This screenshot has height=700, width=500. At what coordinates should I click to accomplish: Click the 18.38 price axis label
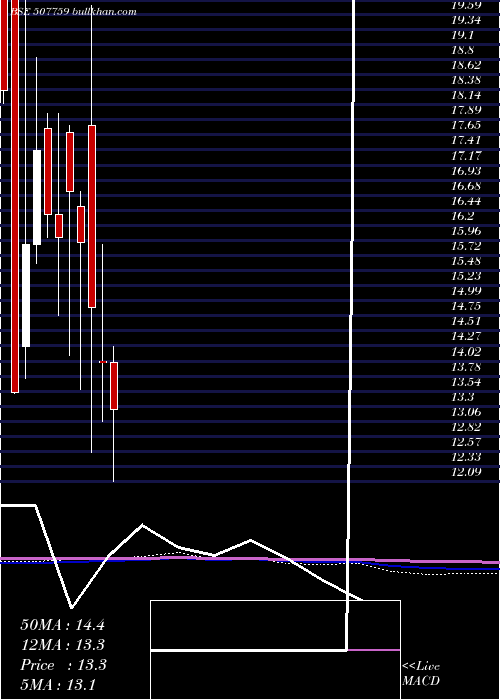(466, 80)
